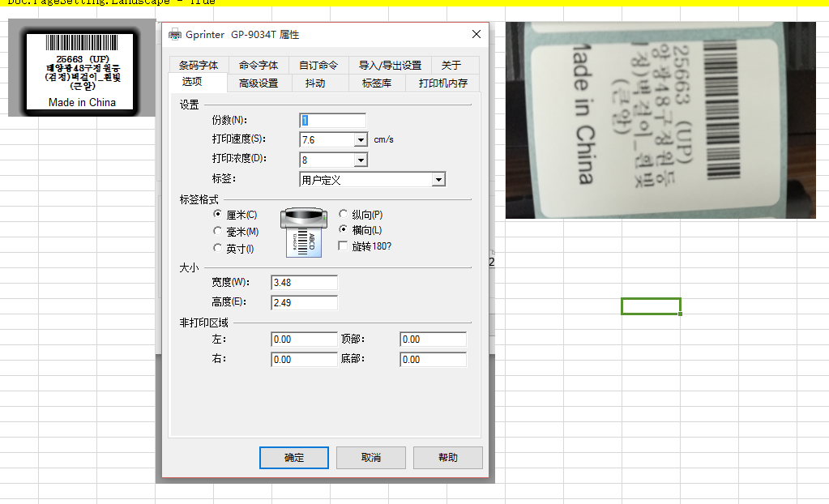Switch to the 命令字体 tab
Viewport: 829px width, 504px height.
259,65
